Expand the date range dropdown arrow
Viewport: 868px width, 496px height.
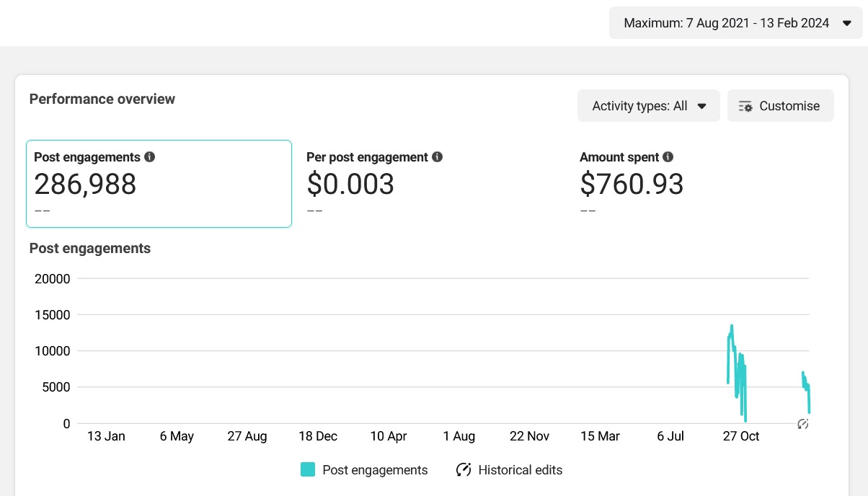pos(847,23)
